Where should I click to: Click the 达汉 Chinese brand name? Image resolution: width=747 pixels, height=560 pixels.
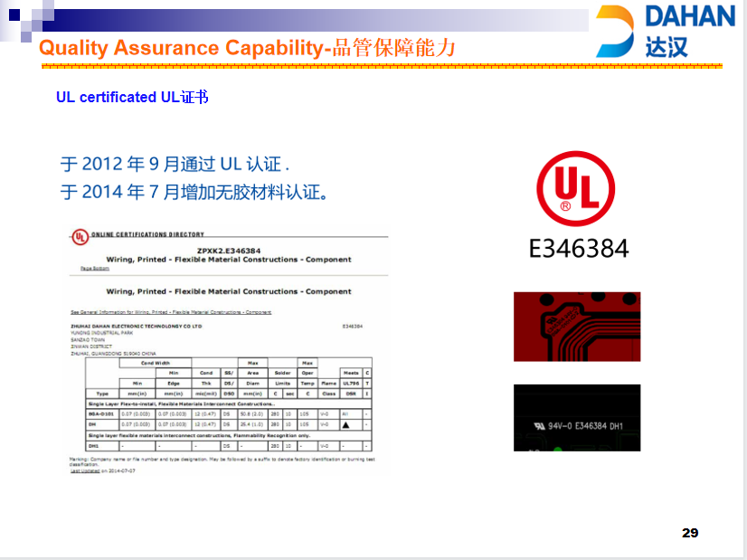(x=667, y=47)
